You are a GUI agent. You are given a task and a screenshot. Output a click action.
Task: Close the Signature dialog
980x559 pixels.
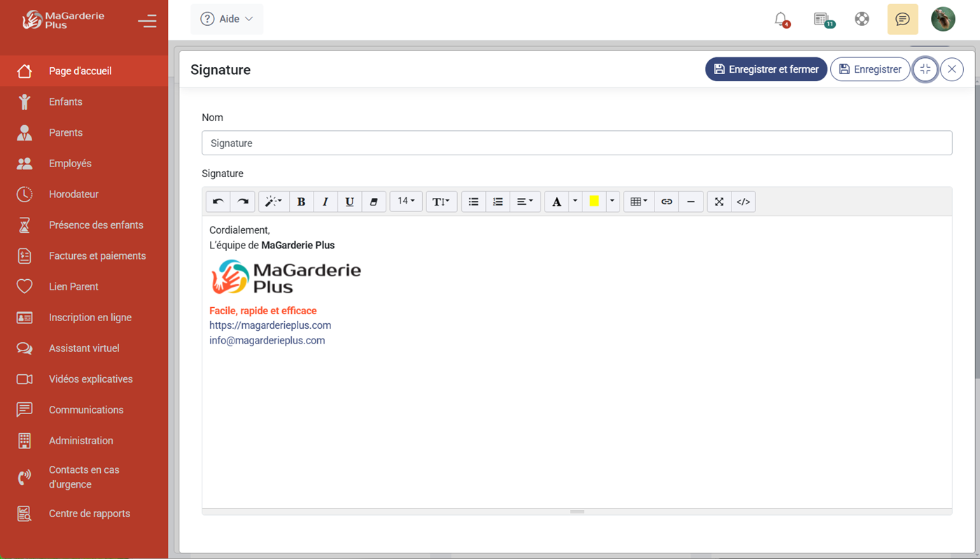coord(952,69)
